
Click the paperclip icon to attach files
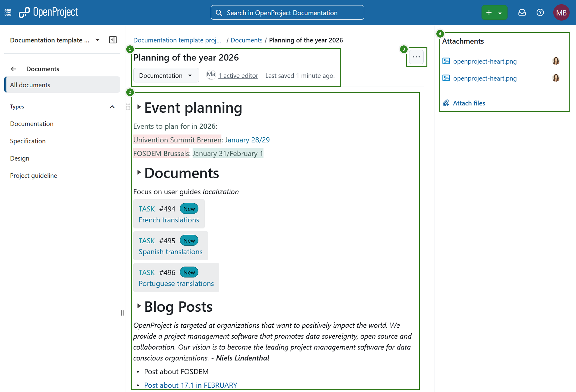click(446, 103)
